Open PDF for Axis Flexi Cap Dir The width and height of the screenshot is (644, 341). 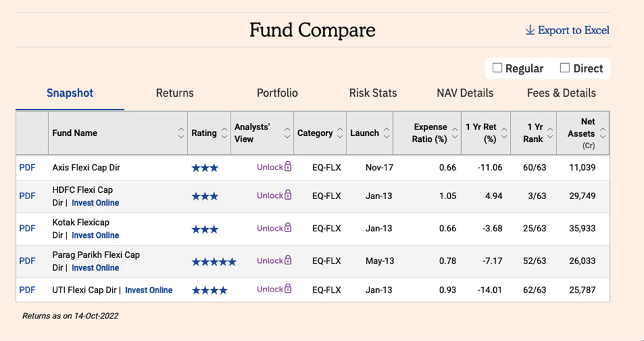coord(27,168)
